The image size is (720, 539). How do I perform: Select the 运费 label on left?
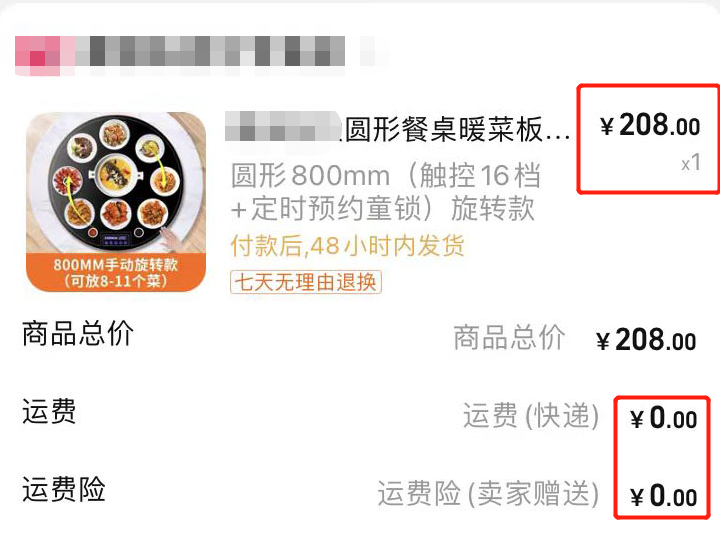[49, 411]
